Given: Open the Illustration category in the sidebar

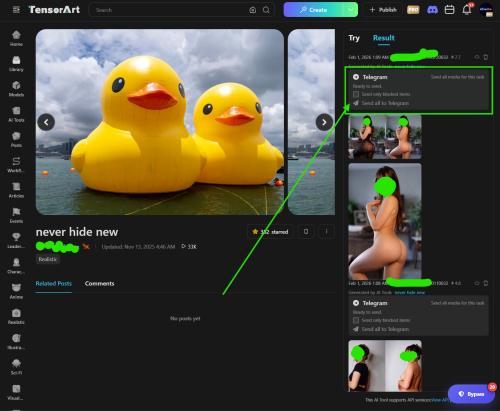Looking at the screenshot, I should (x=16, y=342).
